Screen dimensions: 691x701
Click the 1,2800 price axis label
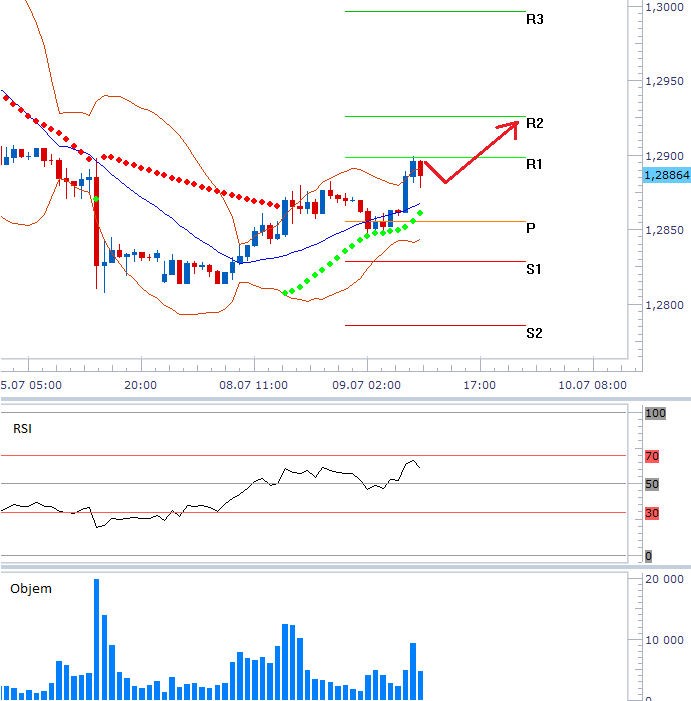pos(664,305)
